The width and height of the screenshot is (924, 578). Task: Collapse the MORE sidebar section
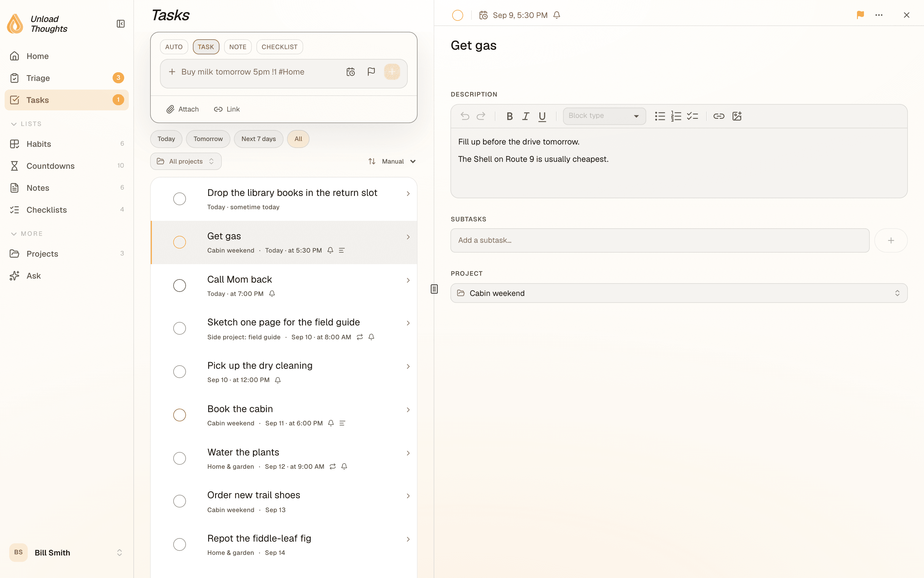point(27,234)
